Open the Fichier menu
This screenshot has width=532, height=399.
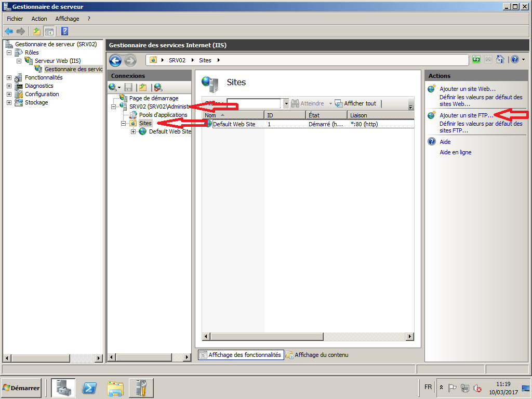click(x=15, y=18)
